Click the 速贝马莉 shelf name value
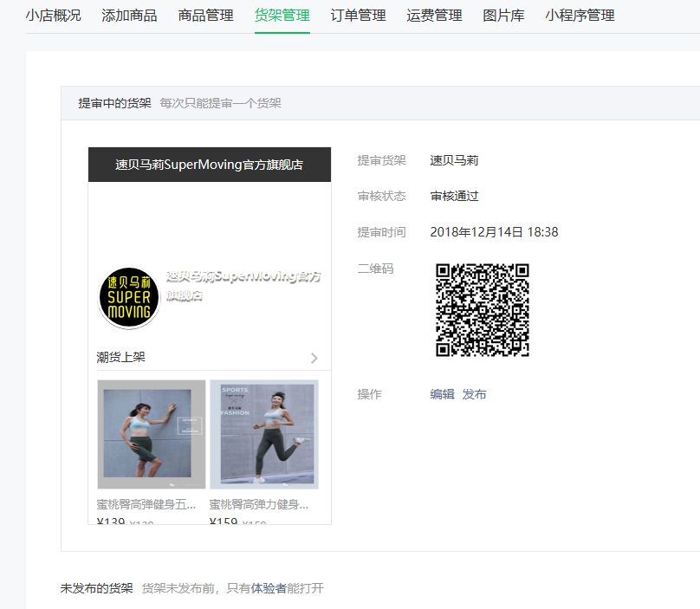Screen dimensions: 700x609 click(455, 160)
